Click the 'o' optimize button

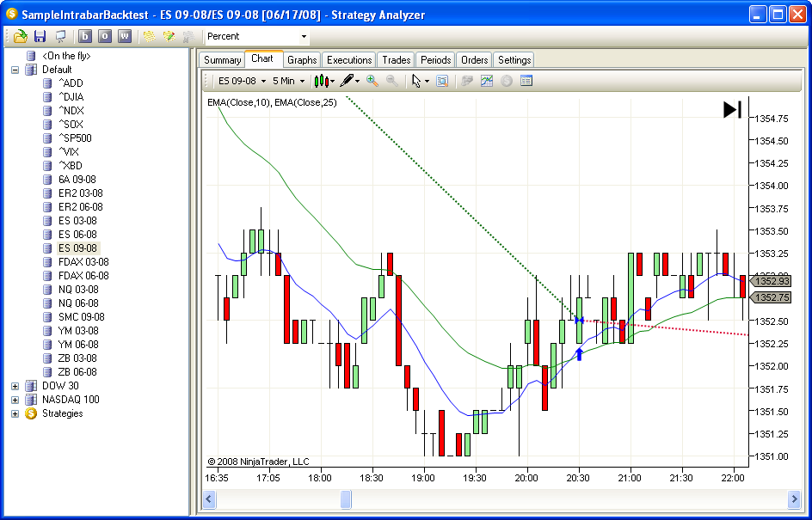click(x=105, y=36)
